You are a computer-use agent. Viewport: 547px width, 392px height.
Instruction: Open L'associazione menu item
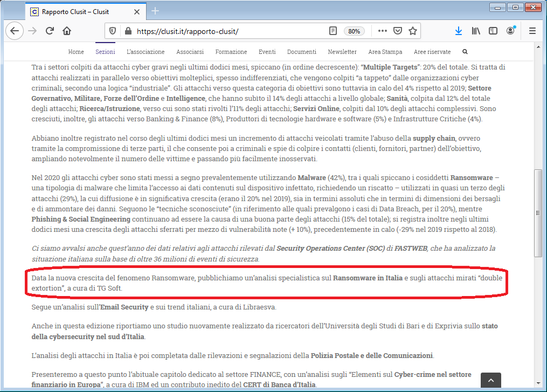pos(146,52)
